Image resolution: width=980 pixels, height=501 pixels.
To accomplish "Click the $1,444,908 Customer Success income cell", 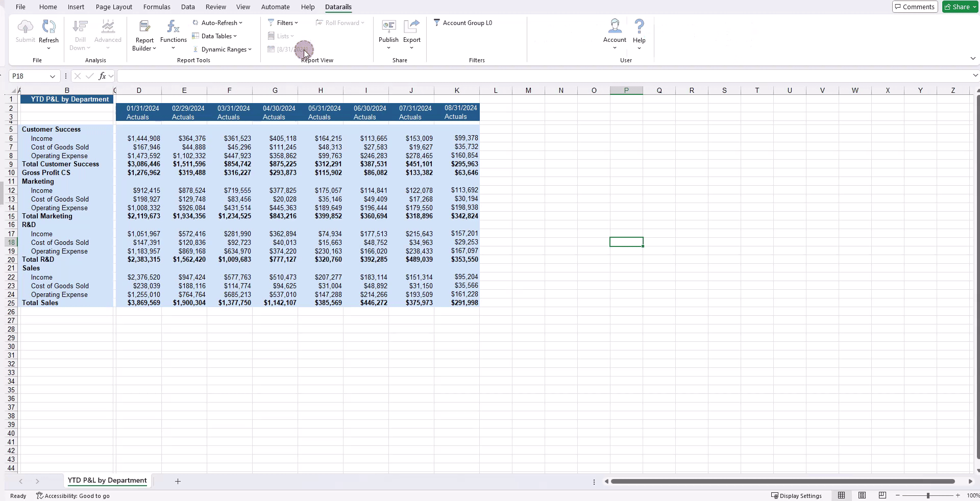I will 139,138.
